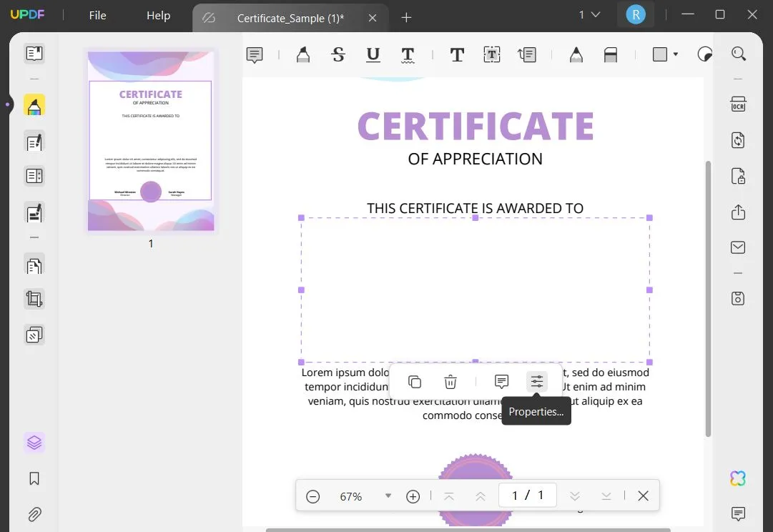773x532 pixels.
Task: Open Properties for the selected element
Action: [x=536, y=381]
